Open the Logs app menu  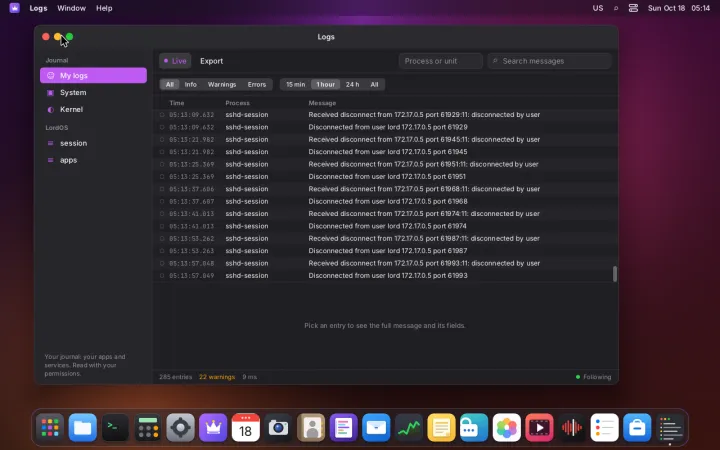tap(38, 8)
